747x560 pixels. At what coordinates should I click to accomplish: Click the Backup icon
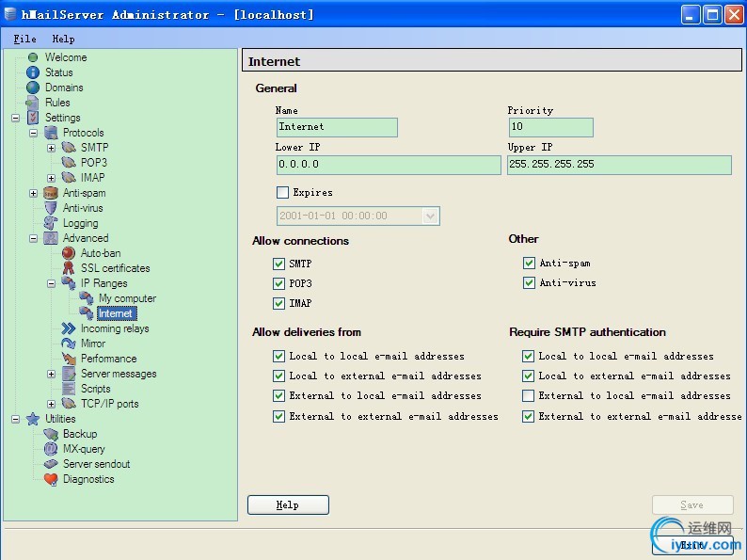(51, 434)
